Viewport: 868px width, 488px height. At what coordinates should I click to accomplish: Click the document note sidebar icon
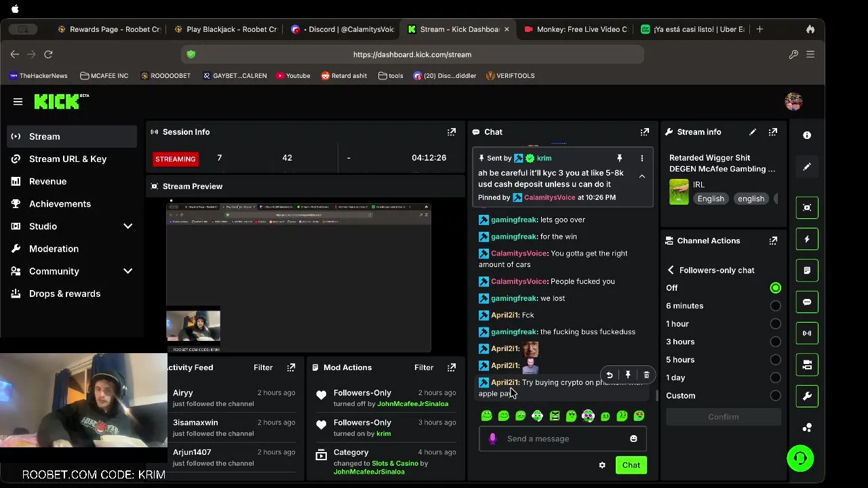point(807,270)
